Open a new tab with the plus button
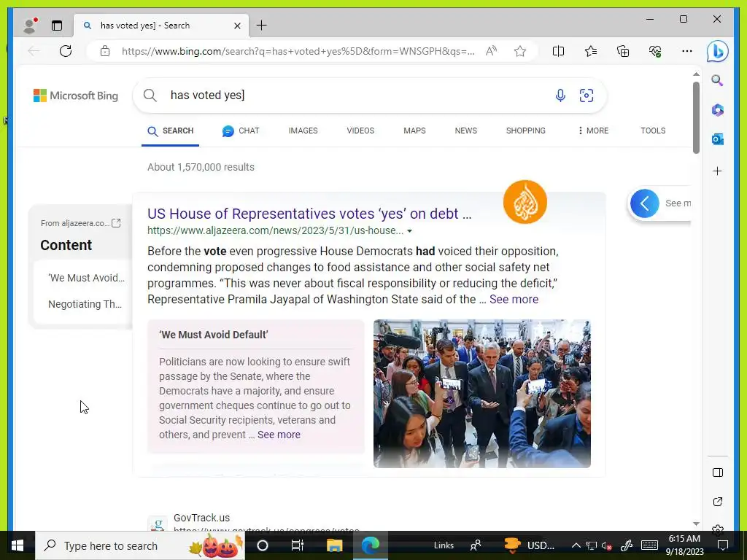Viewport: 747px width, 560px height. tap(262, 26)
